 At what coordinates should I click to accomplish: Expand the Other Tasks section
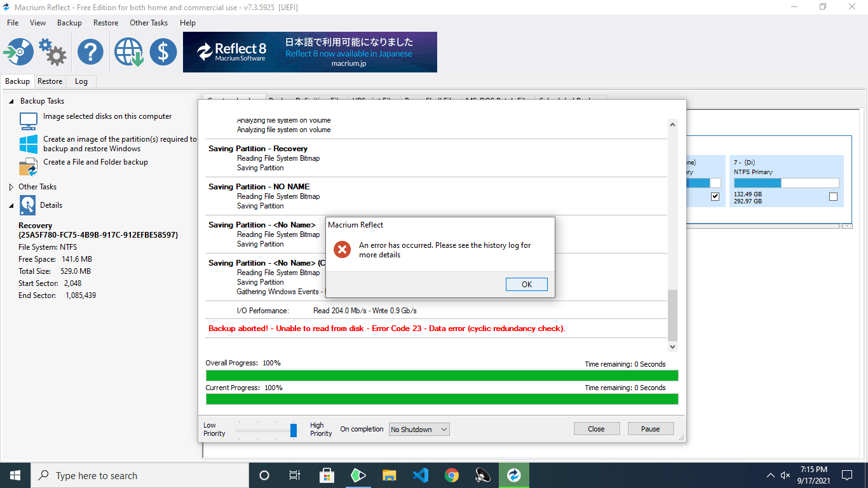coord(11,187)
